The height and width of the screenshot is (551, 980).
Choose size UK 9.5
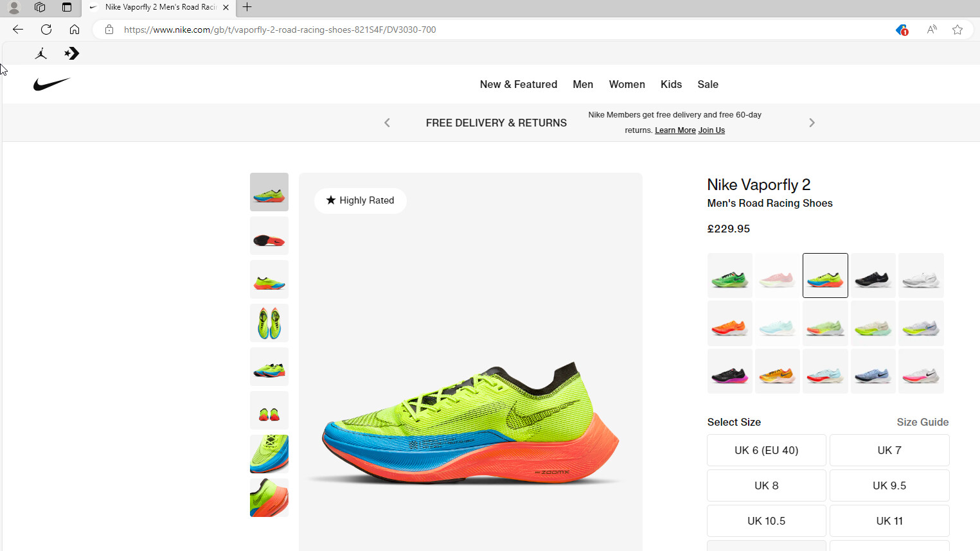(x=889, y=485)
